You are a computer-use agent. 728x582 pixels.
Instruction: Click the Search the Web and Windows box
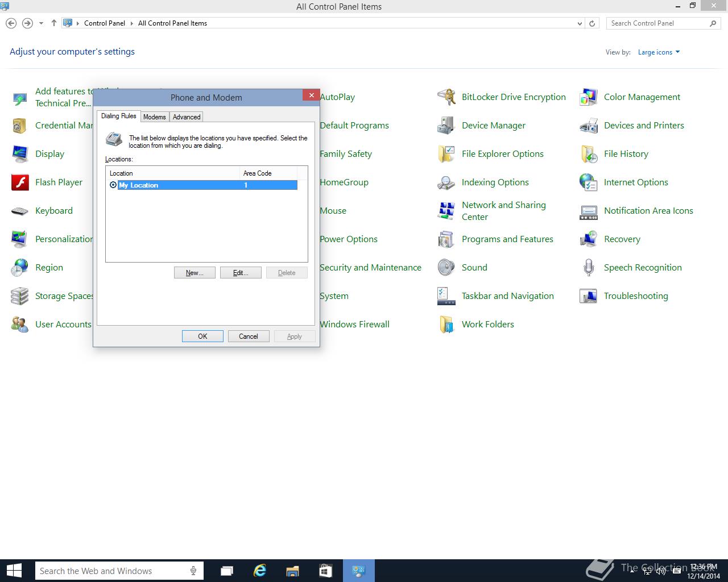[x=111, y=571]
